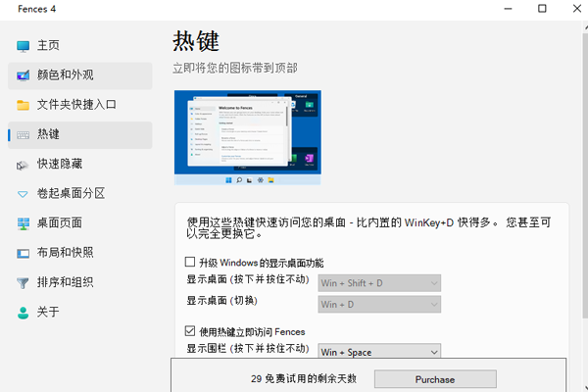588x392 pixels.
Task: Click the label 显示围栏 (按下并按住不动)
Action: [248, 349]
